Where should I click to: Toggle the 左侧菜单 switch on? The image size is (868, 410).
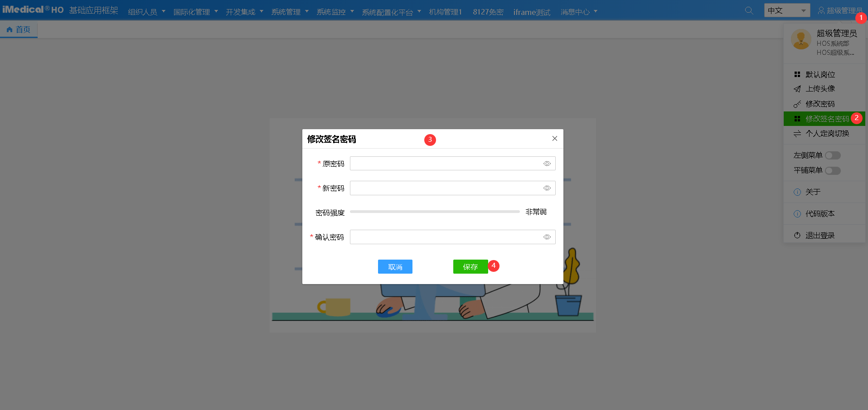[833, 155]
